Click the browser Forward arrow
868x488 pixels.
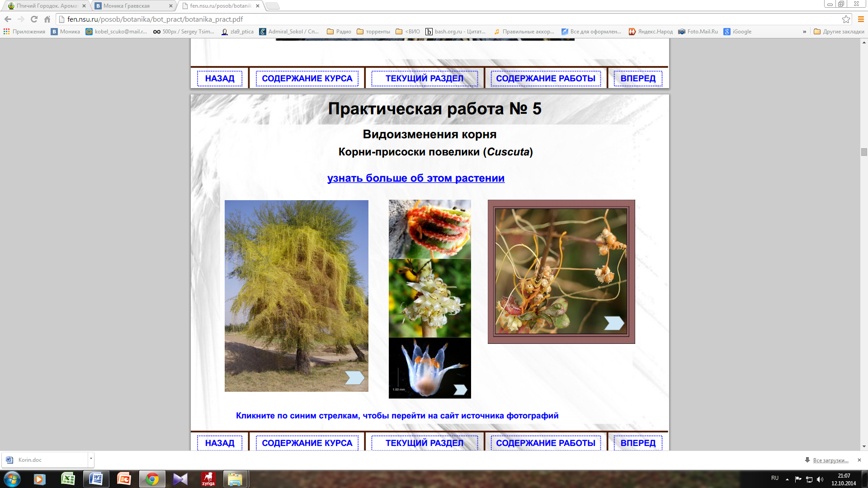21,19
